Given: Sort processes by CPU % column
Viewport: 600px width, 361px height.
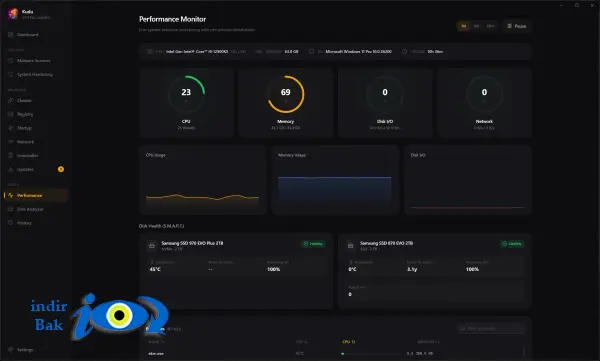Looking at the screenshot, I should 349,342.
